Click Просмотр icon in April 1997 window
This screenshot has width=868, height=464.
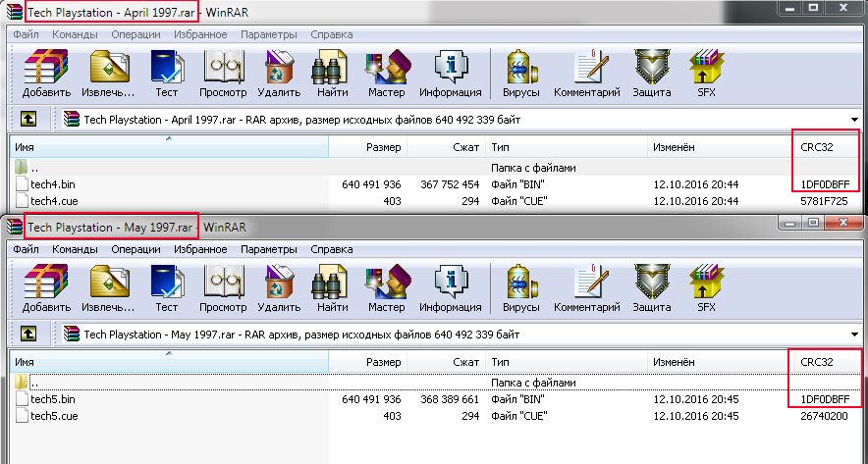pyautogui.click(x=223, y=68)
